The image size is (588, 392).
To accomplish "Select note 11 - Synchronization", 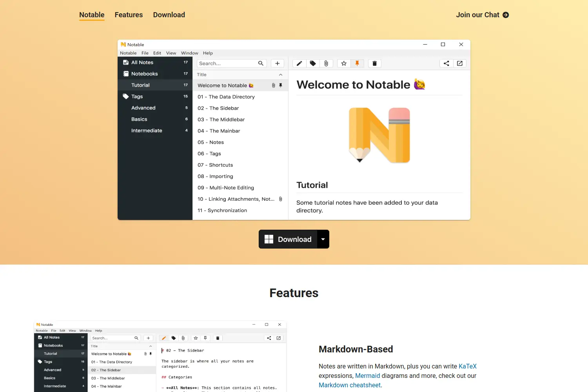I will tap(240, 211).
